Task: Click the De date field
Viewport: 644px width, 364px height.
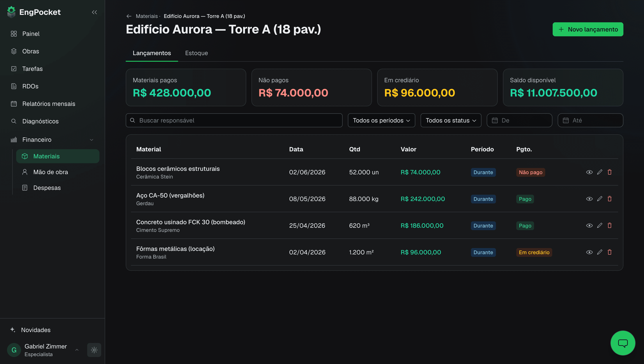Action: click(x=519, y=121)
